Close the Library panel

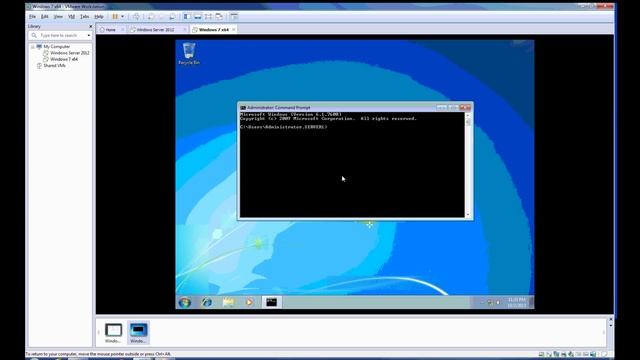91,27
